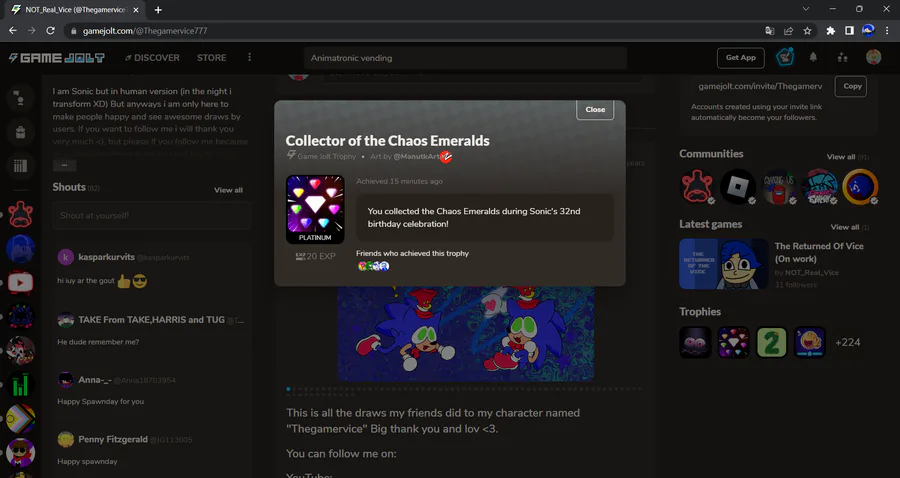
Task: Open browser extensions puzzle icon
Action: pyautogui.click(x=831, y=30)
